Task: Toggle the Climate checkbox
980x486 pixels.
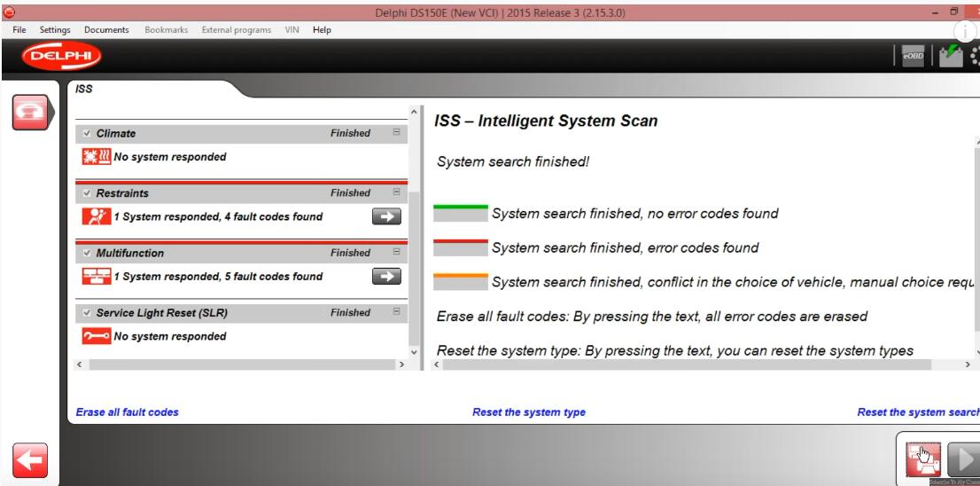Action: pyautogui.click(x=87, y=133)
